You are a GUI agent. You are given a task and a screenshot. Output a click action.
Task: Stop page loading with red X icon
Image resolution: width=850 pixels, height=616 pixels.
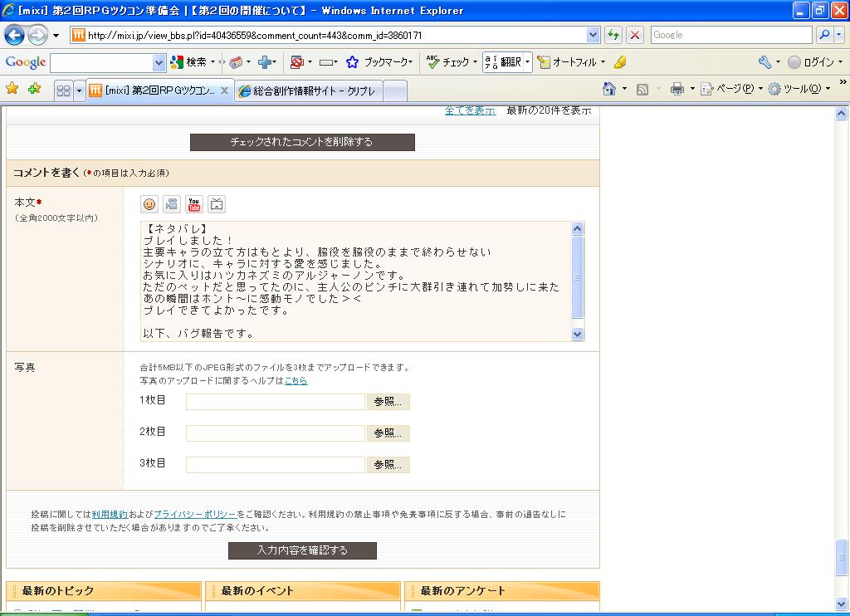point(635,35)
